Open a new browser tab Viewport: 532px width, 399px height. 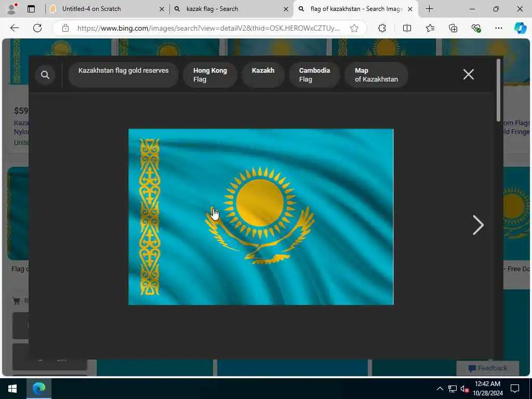pyautogui.click(x=429, y=9)
